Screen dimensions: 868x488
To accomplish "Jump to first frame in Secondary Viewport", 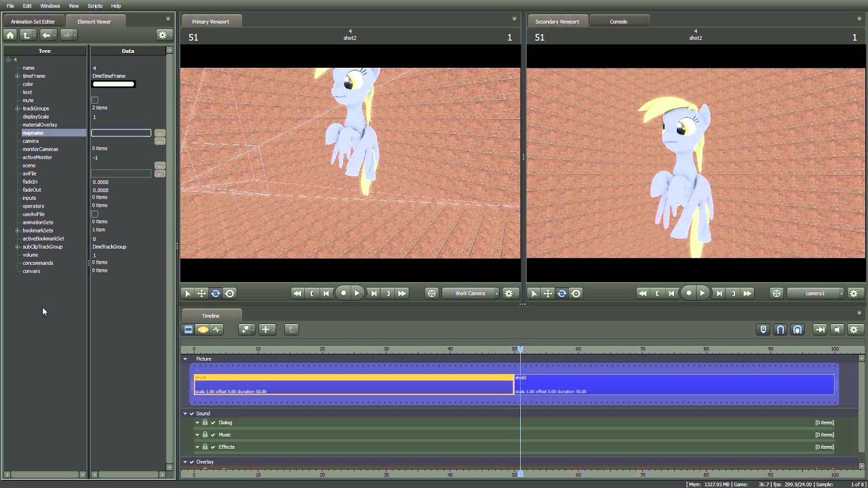I will click(642, 293).
